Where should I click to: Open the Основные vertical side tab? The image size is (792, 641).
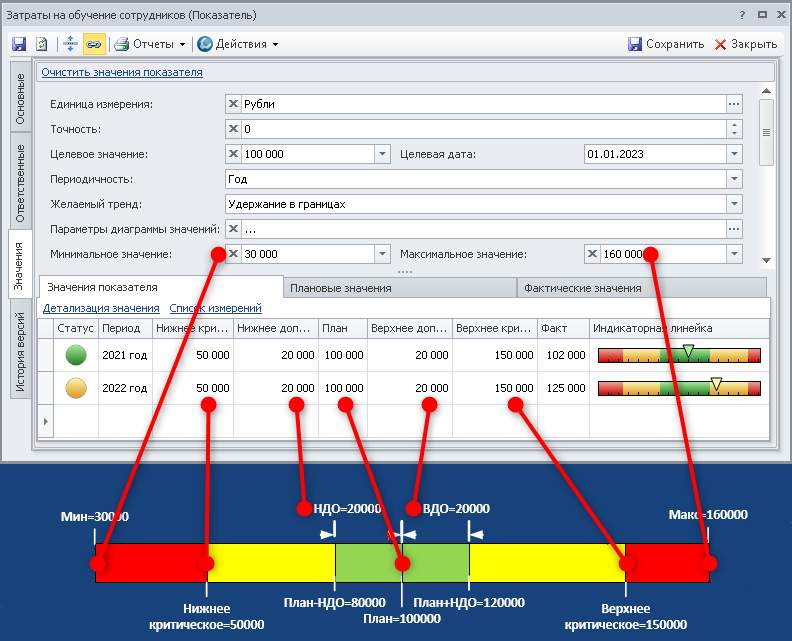pos(20,98)
